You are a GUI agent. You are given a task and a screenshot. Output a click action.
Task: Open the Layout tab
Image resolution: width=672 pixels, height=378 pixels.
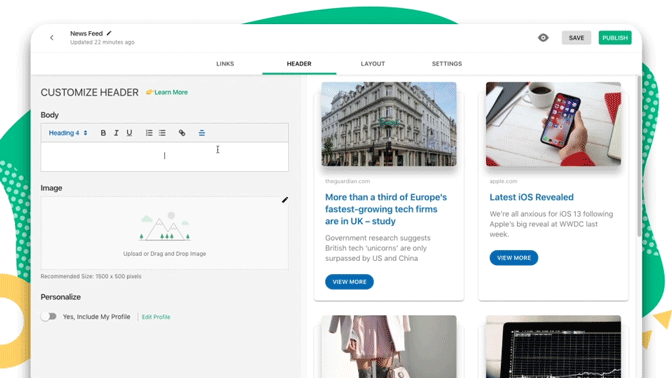[373, 63]
